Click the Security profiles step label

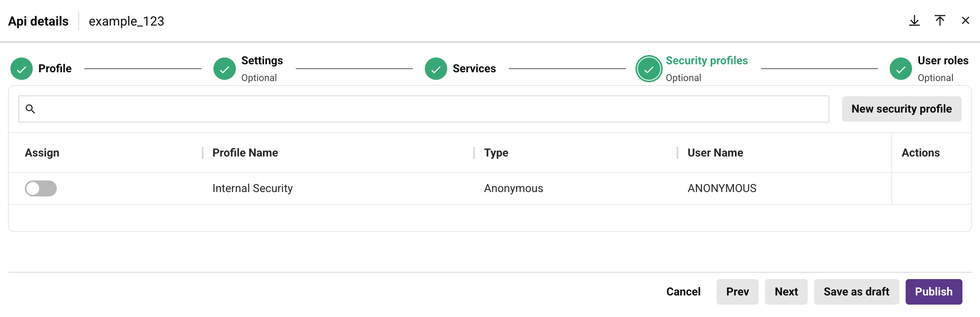(x=707, y=60)
